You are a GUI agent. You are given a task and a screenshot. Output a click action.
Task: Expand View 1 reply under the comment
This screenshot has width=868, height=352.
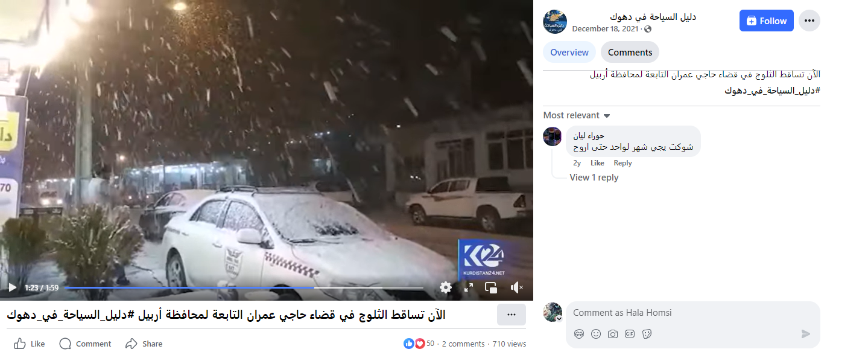[594, 178]
